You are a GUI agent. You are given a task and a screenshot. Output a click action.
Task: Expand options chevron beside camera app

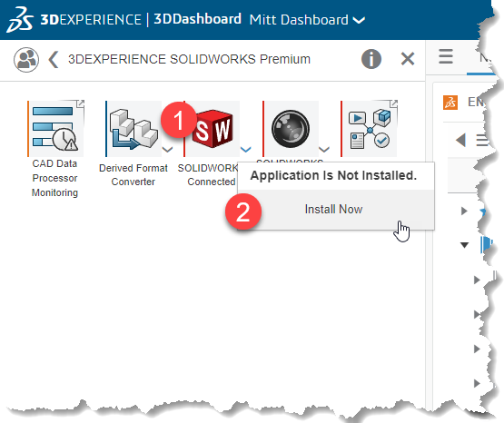(x=324, y=150)
